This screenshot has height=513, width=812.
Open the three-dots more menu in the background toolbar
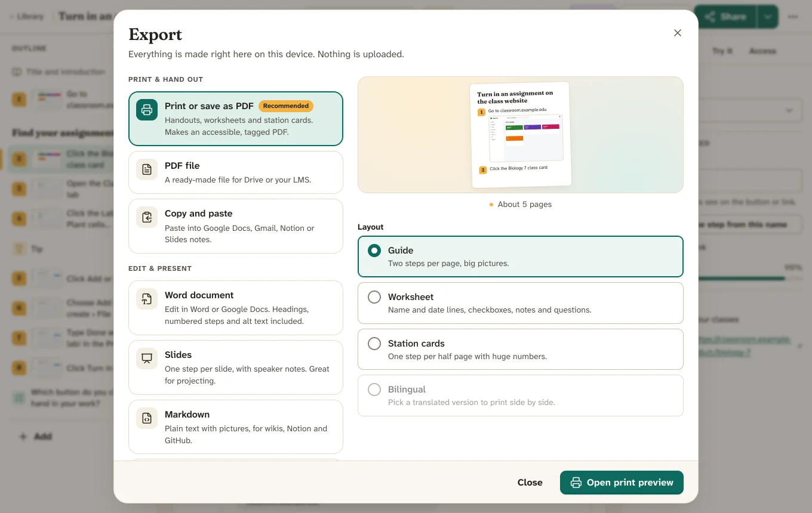coord(793,17)
